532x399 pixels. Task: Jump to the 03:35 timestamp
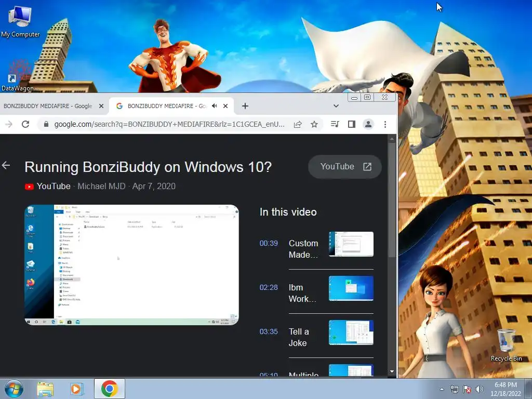coord(269,331)
